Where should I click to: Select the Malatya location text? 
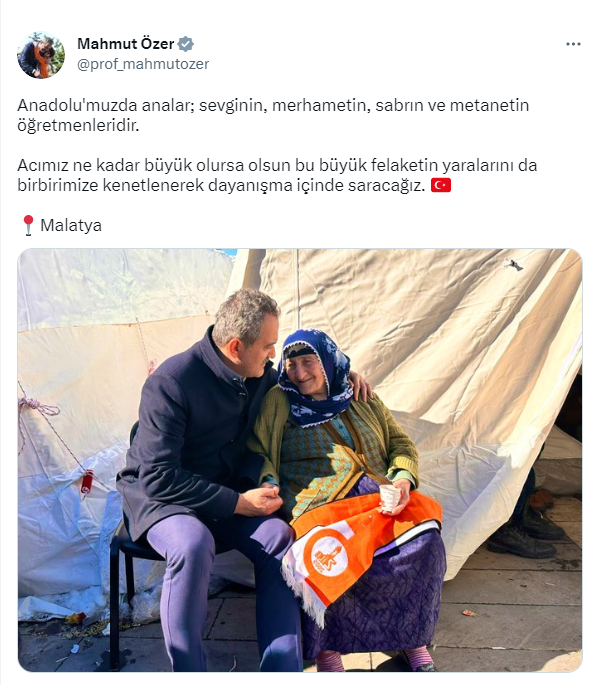coord(71,225)
